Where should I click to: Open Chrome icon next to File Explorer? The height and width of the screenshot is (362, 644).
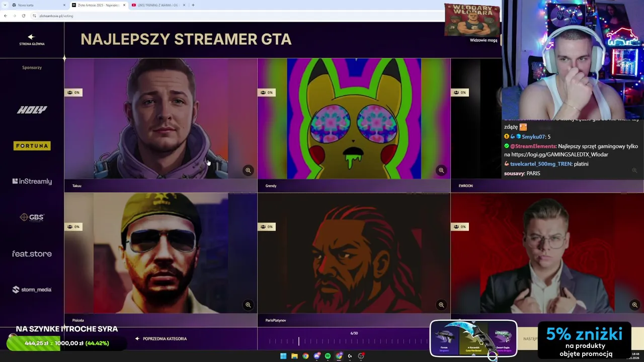pyautogui.click(x=305, y=356)
